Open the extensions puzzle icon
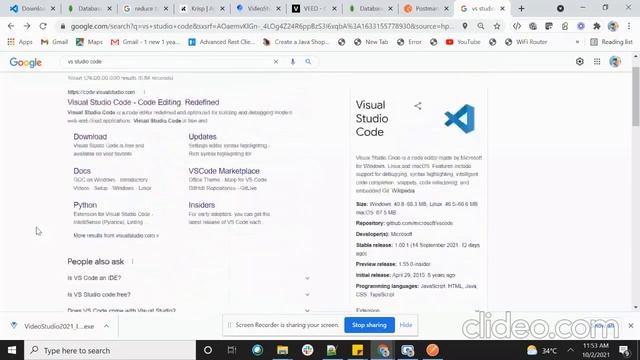This screenshot has height=360, width=640. pyautogui.click(x=597, y=26)
